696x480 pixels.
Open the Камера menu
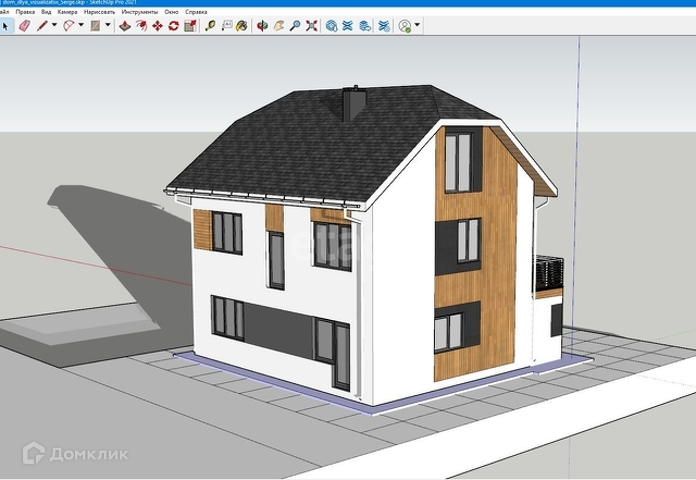(67, 11)
